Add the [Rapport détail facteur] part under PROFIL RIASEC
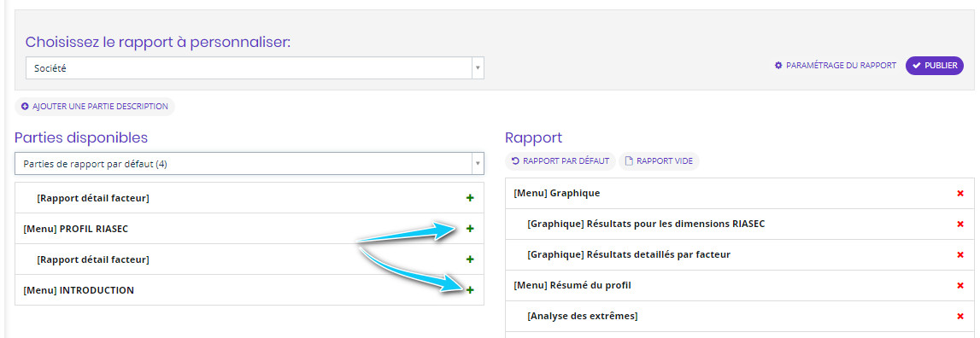 [x=470, y=259]
